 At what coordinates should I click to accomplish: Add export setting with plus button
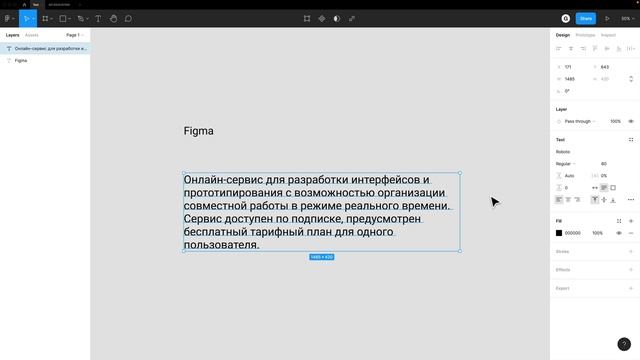(x=631, y=288)
